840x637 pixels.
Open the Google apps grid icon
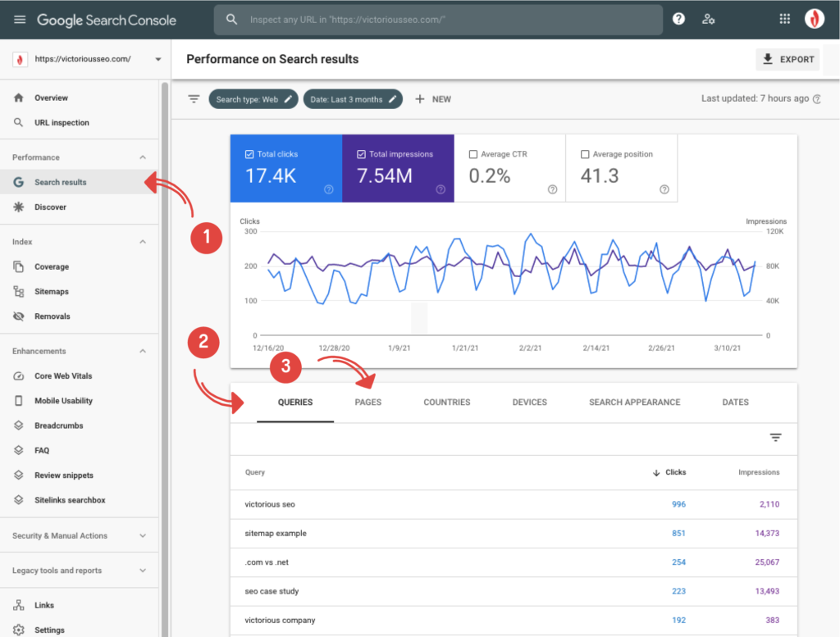coord(784,20)
